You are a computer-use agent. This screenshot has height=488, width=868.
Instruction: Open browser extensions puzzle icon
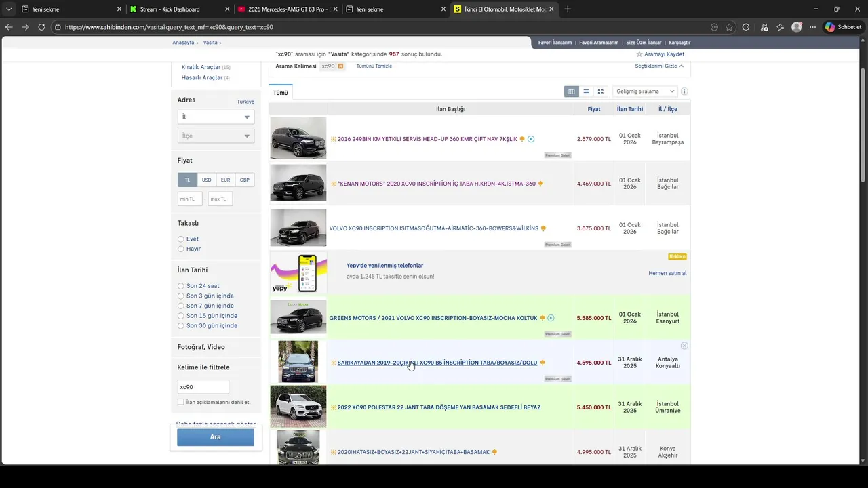coord(746,27)
